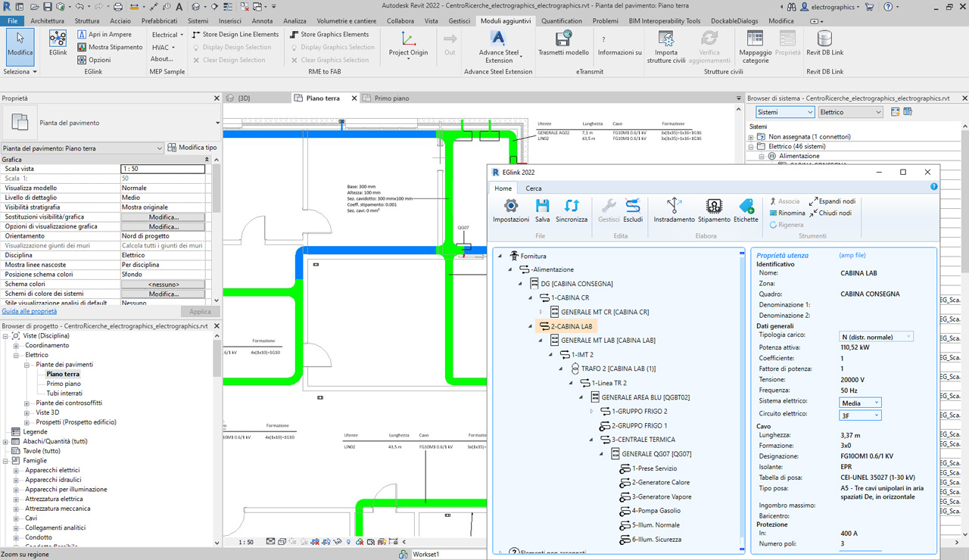The height and width of the screenshot is (560, 969).
Task: Expand the 1-GRUPPO FRIGO 2 node
Action: point(592,411)
